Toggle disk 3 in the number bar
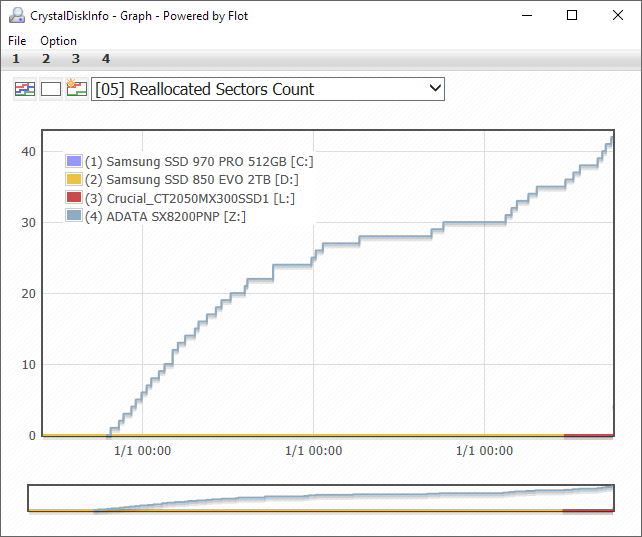This screenshot has width=642, height=537. tap(76, 59)
